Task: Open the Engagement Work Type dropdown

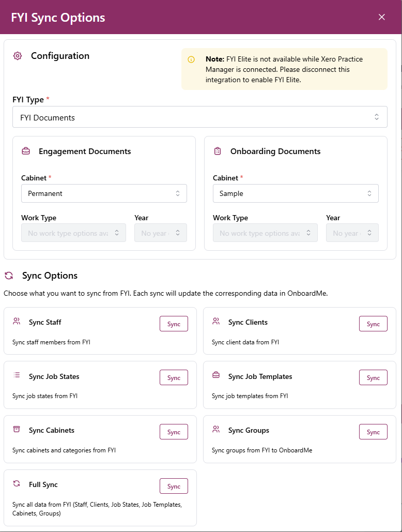Action: tap(73, 233)
